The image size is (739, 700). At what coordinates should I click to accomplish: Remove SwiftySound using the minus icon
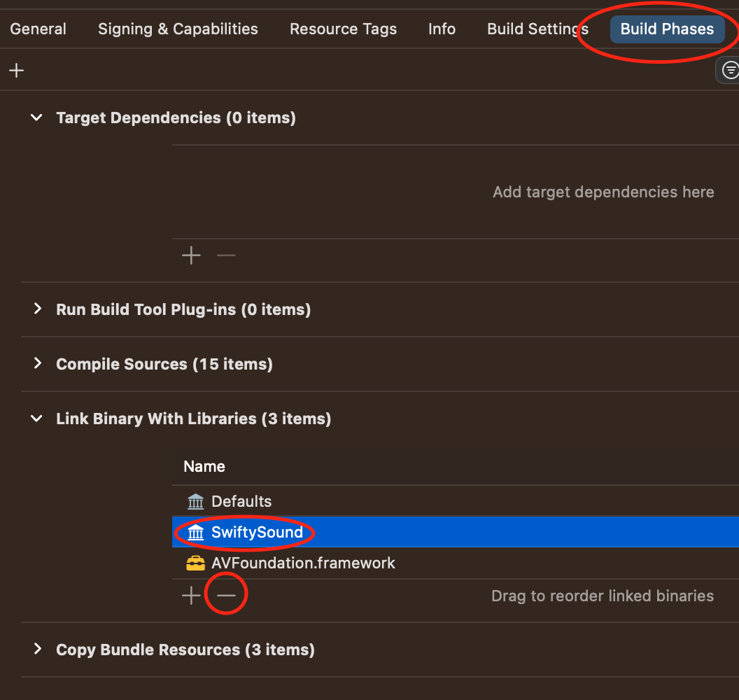coord(225,594)
